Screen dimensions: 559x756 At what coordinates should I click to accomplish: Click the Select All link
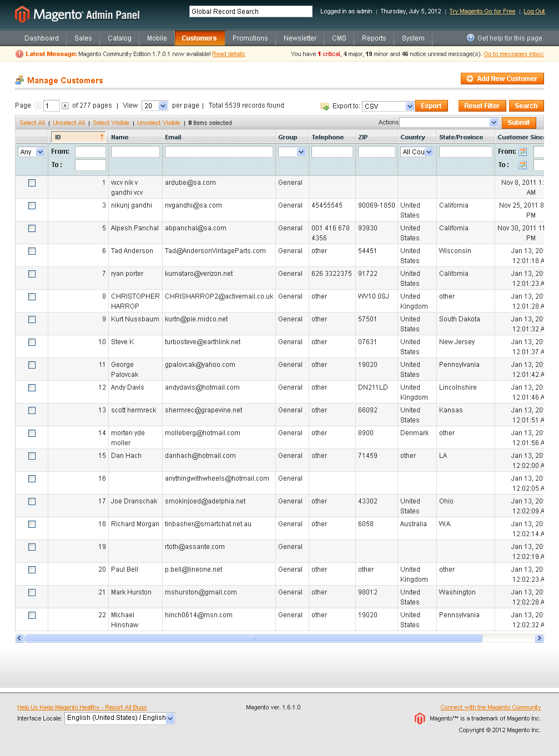coord(32,123)
